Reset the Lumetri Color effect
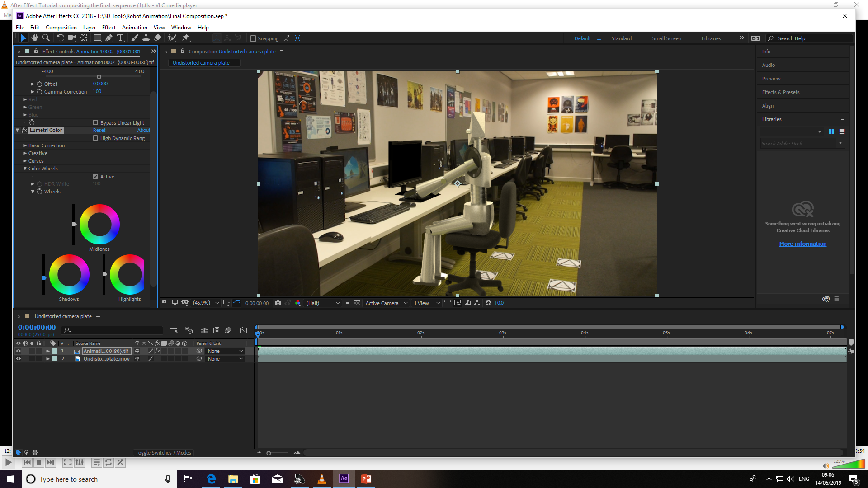 99,130
